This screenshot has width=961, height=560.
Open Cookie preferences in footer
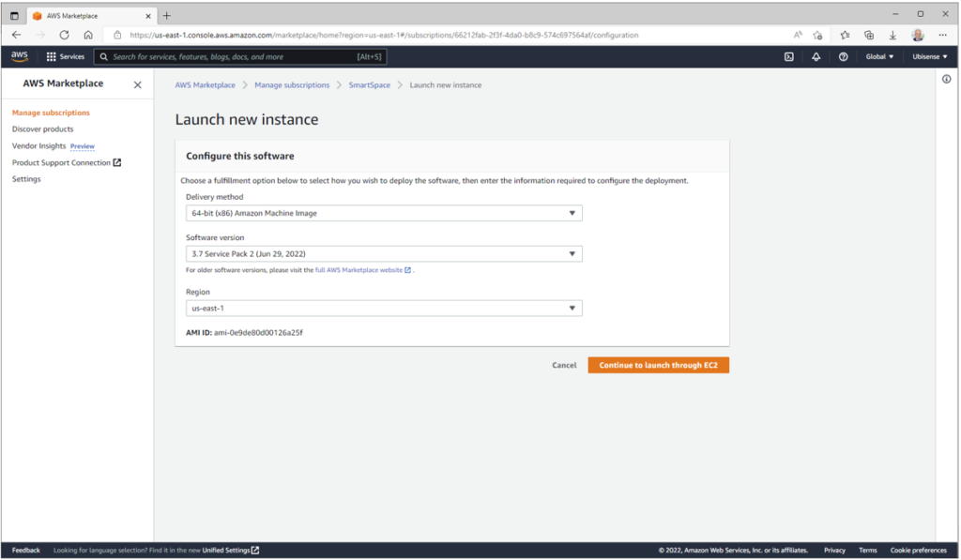coord(918,551)
